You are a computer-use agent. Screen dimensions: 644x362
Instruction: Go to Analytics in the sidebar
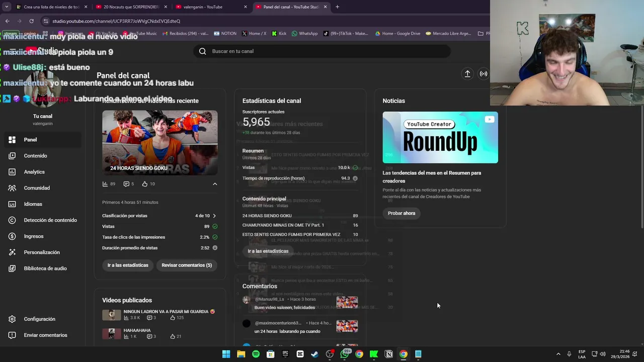(x=43, y=172)
